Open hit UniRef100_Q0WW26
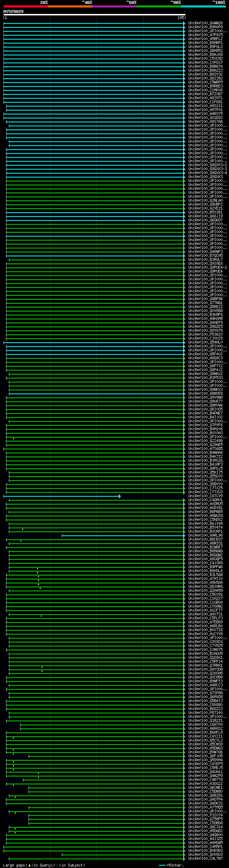Screen dimensions: 229x868 pos(205,23)
